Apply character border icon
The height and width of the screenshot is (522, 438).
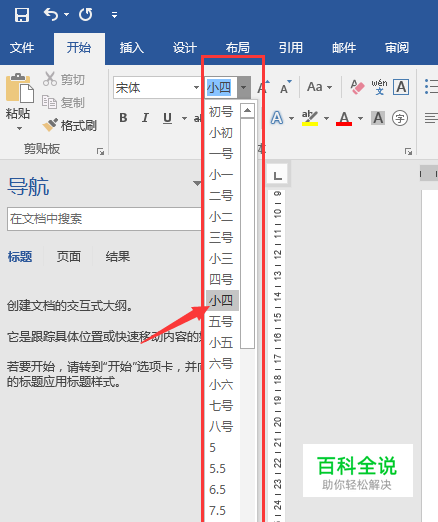tap(401, 87)
